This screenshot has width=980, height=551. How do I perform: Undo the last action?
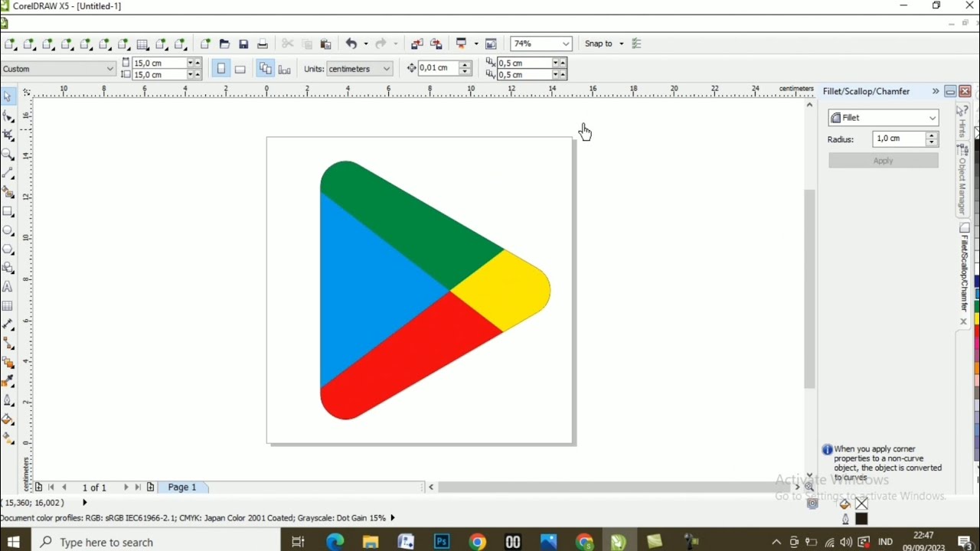pyautogui.click(x=351, y=44)
